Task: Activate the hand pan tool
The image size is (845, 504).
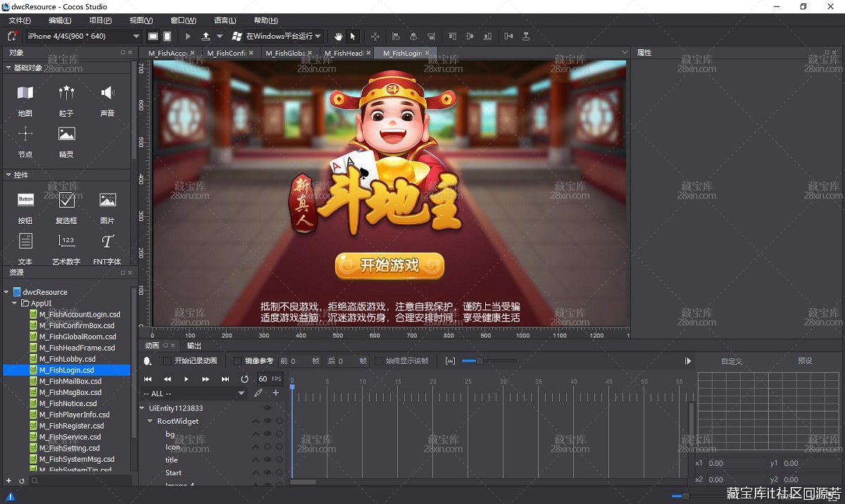Action: 338,36
